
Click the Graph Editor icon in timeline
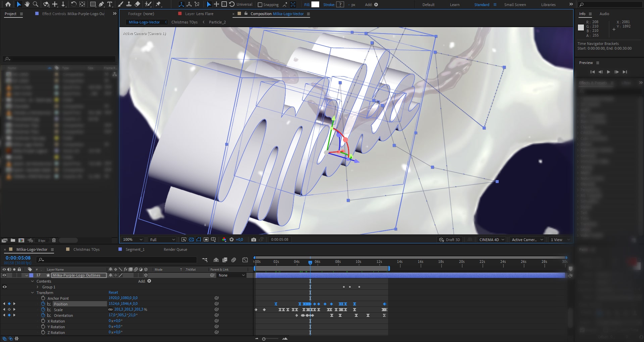245,260
